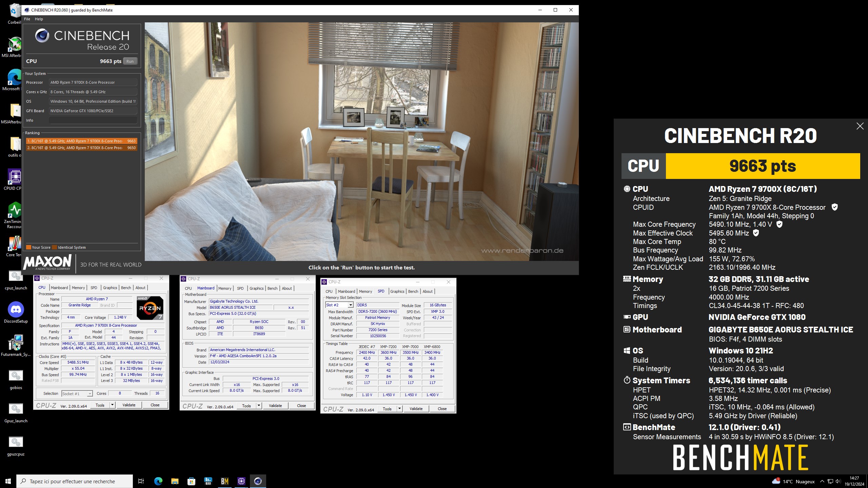868x488 pixels.
Task: Open the weather widget showing 14°C Nuageux
Action: [x=793, y=481]
